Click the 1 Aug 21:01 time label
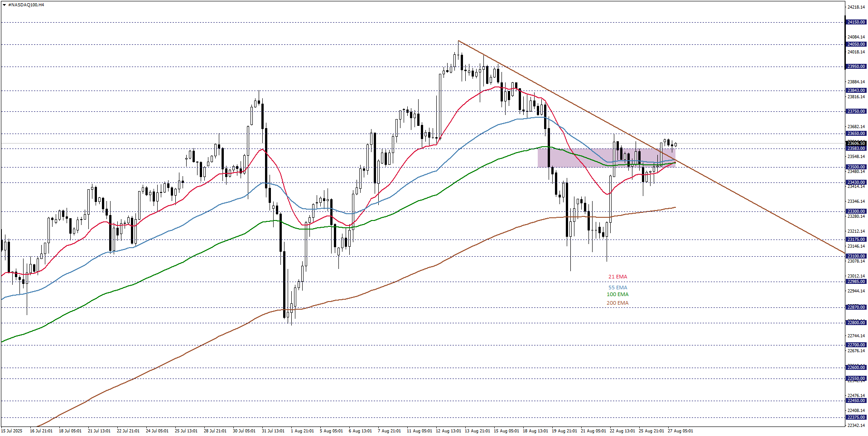The width and height of the screenshot is (868, 436). [302, 431]
